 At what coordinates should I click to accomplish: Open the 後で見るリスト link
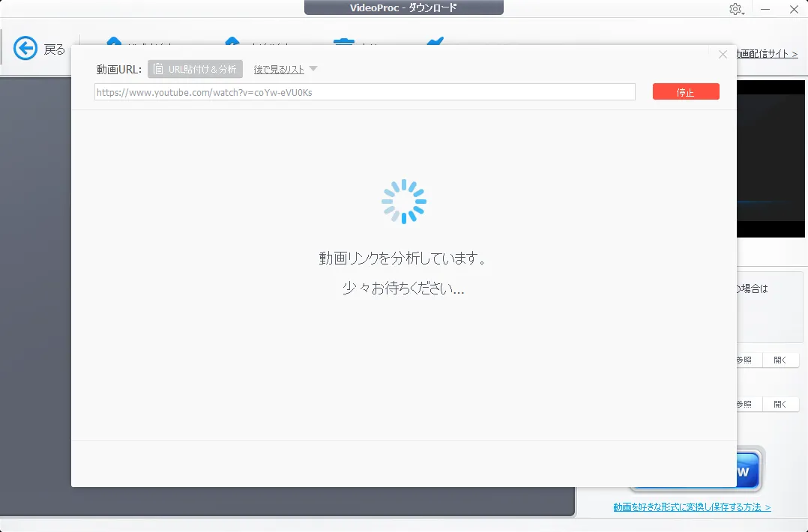point(279,70)
